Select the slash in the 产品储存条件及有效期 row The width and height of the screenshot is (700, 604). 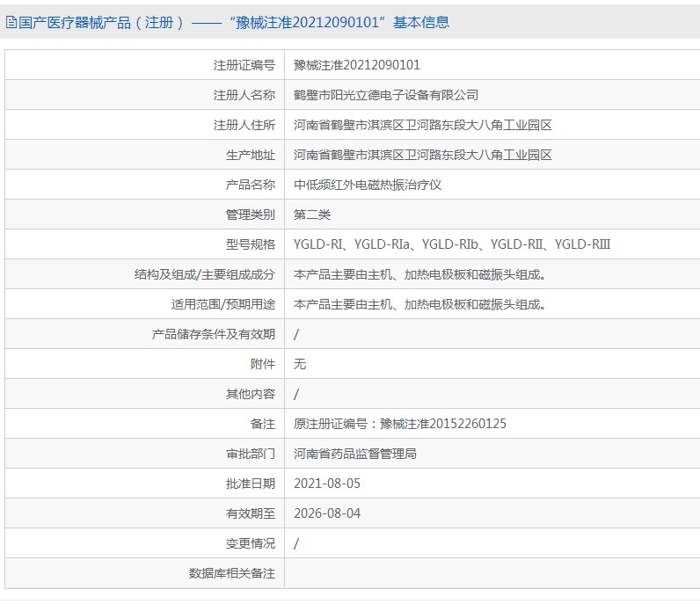point(296,334)
